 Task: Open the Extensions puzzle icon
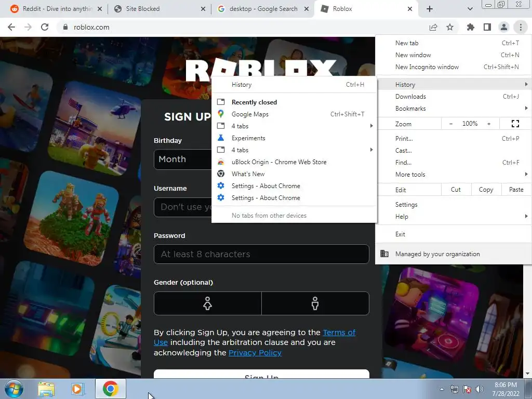[470, 27]
